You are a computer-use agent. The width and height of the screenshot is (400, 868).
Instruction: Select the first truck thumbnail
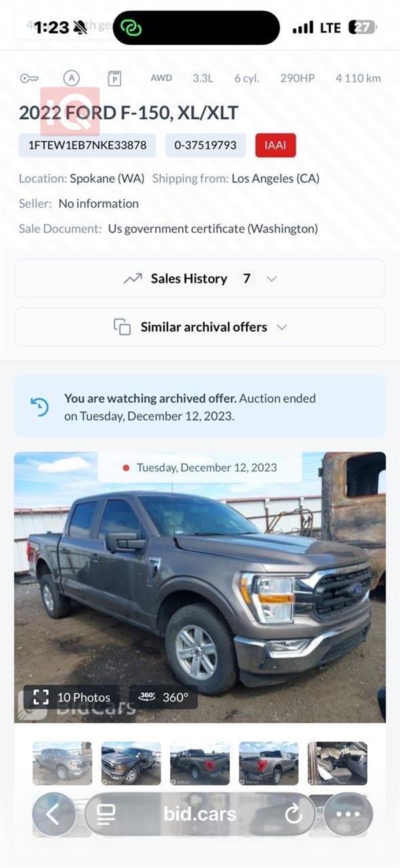point(62,763)
